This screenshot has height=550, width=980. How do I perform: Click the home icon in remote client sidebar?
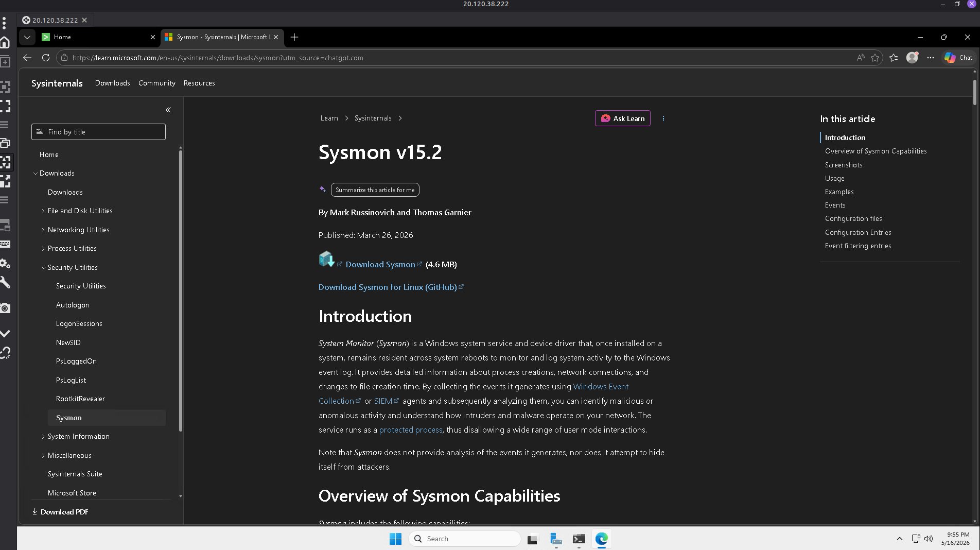pyautogui.click(x=5, y=42)
